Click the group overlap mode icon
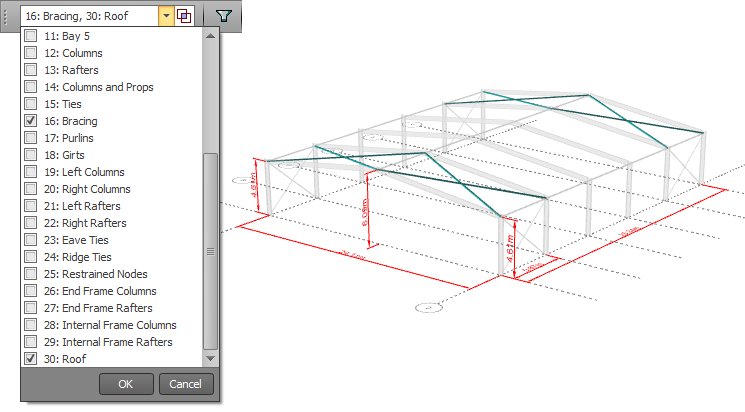The height and width of the screenshot is (412, 745). click(x=184, y=16)
